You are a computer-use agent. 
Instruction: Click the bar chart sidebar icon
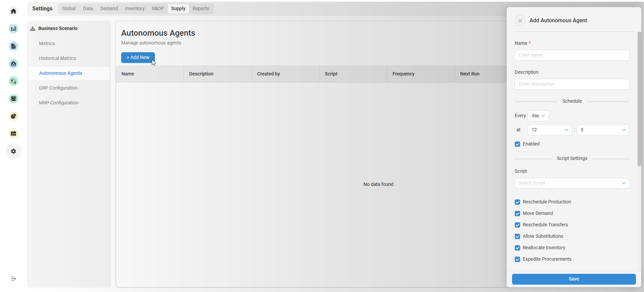pyautogui.click(x=13, y=29)
